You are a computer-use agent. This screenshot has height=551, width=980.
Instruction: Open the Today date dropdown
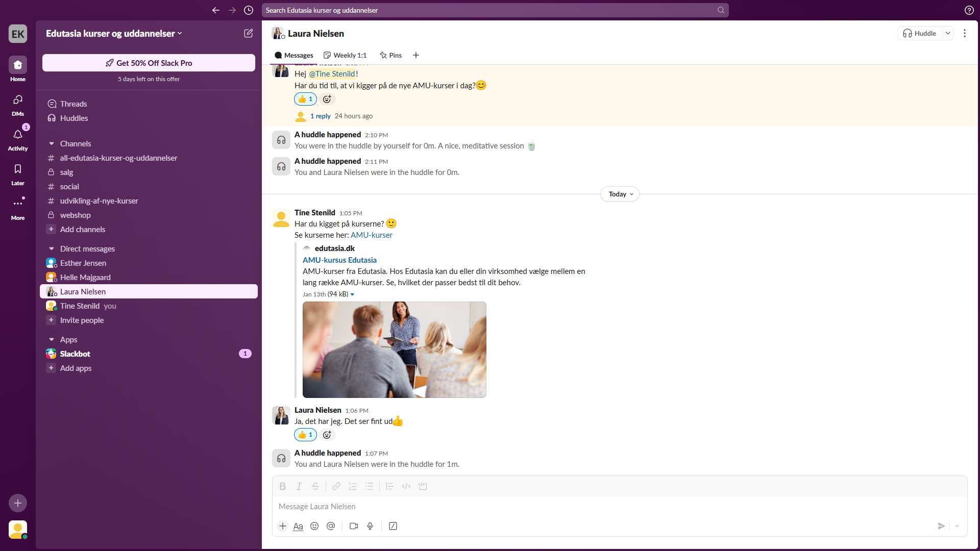[x=620, y=194]
